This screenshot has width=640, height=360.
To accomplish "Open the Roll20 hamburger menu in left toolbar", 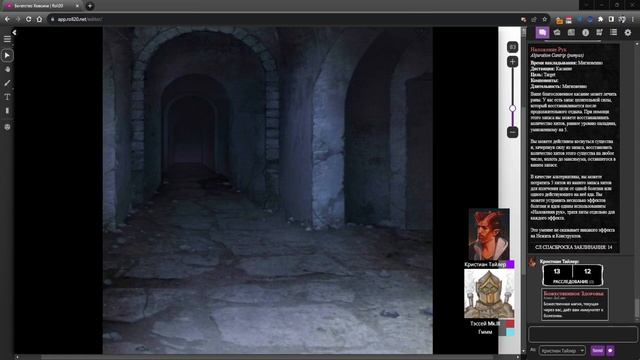I will point(7,39).
